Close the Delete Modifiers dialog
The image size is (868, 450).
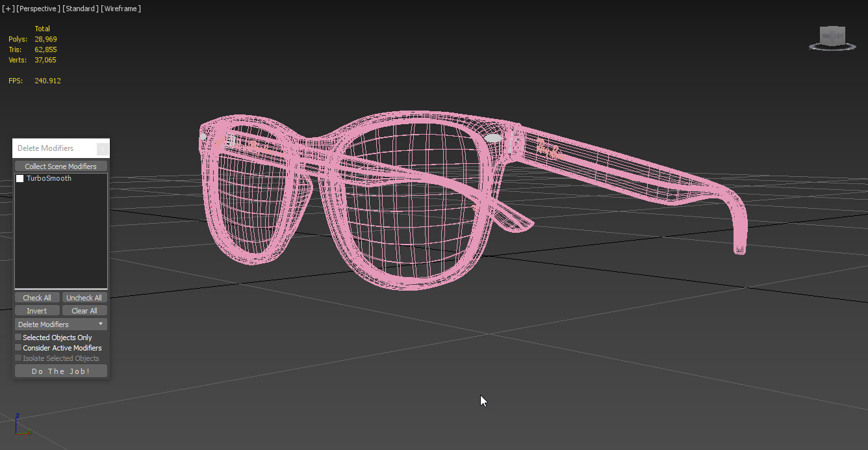point(103,149)
